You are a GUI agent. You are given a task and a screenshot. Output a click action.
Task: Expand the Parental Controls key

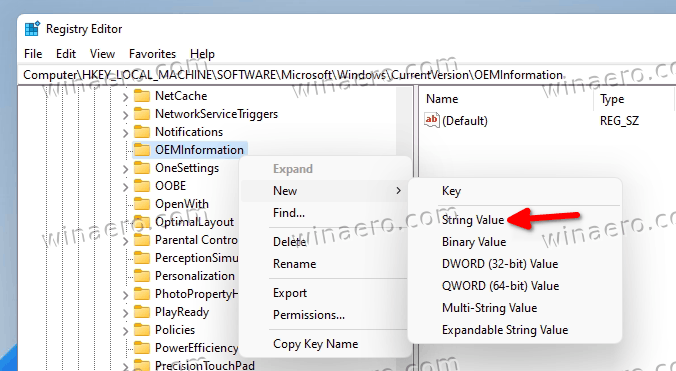pos(125,241)
